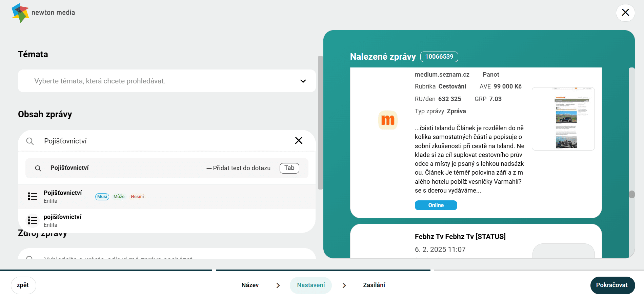This screenshot has width=644, height=298.
Task: Switch to the Název step
Action: (250, 285)
